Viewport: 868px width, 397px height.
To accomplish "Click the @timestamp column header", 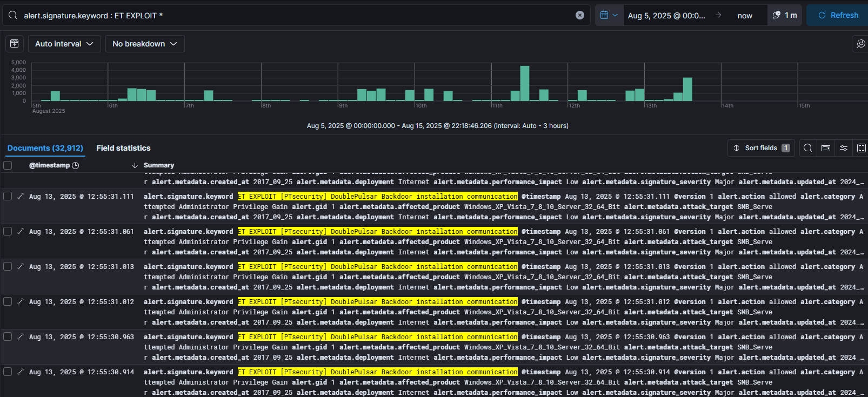I will (49, 165).
